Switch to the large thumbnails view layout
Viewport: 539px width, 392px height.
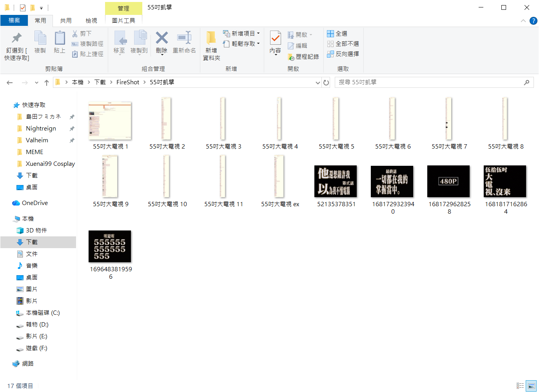[x=531, y=386]
